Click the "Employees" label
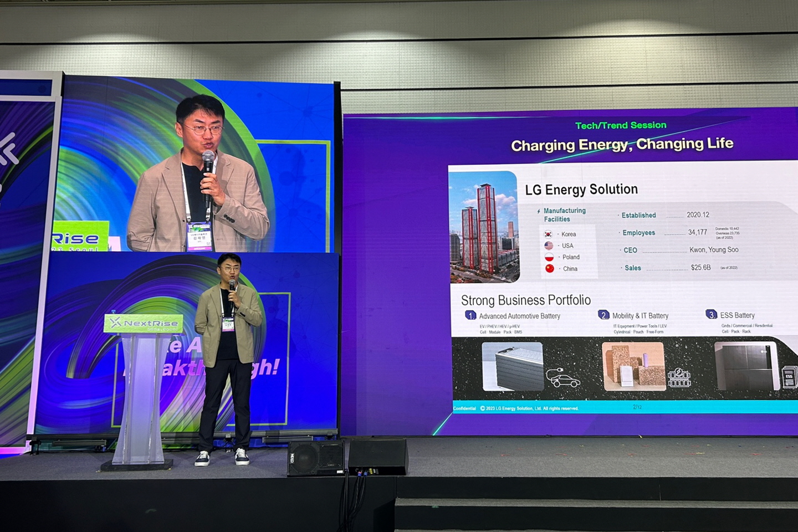This screenshot has width=798, height=532. tap(638, 233)
